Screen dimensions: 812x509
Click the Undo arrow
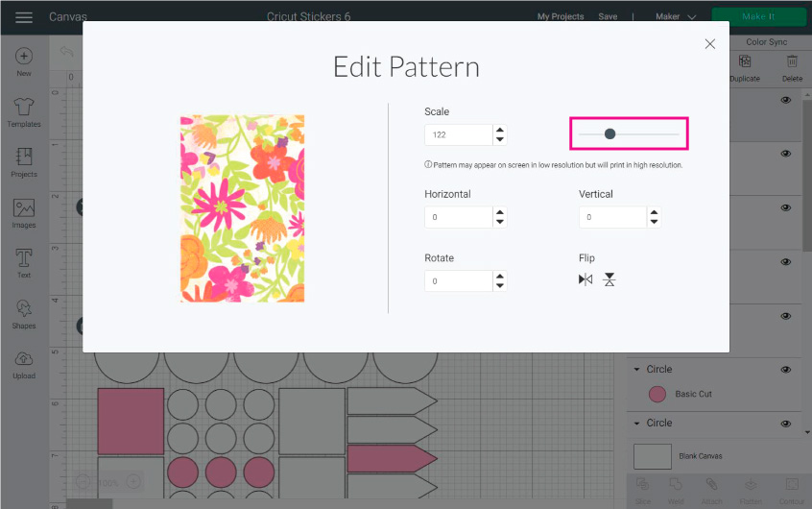tap(66, 51)
